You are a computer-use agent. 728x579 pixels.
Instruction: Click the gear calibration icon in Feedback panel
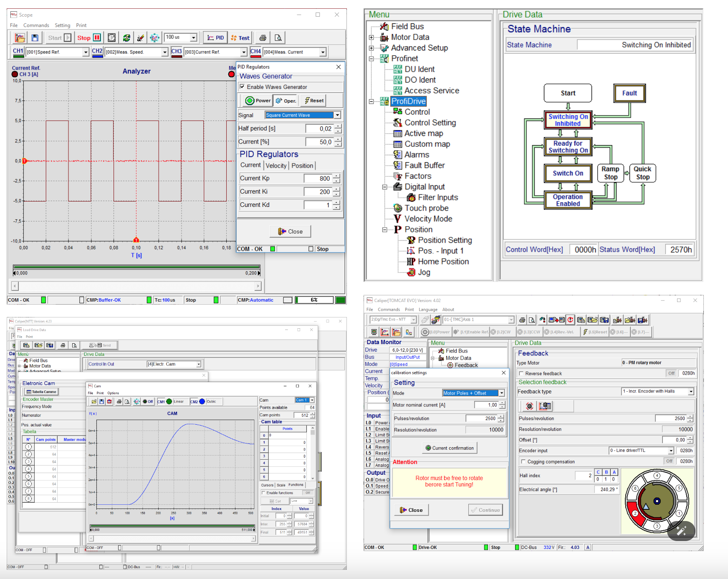pos(529,406)
